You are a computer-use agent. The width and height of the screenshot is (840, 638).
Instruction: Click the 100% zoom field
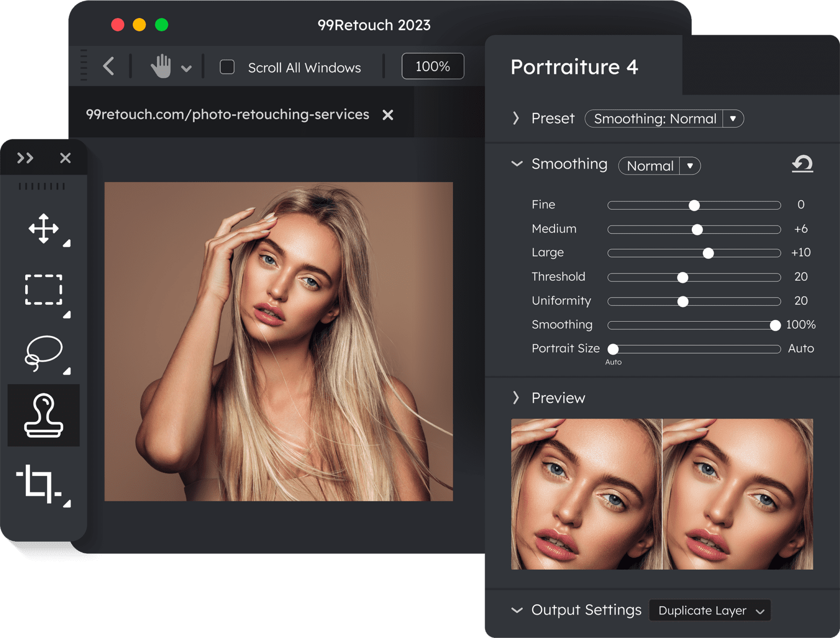click(433, 66)
